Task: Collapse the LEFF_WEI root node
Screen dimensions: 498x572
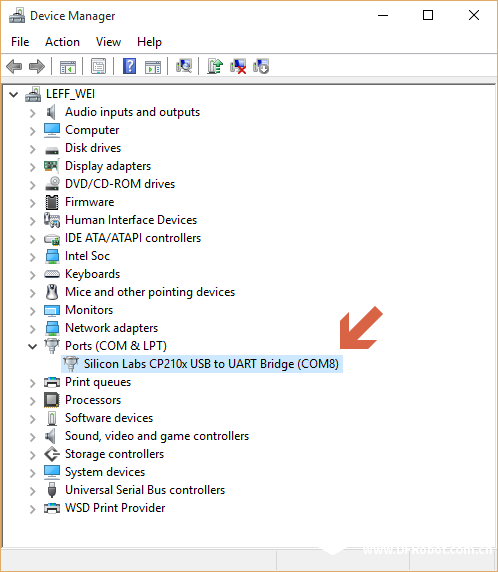Action: pyautogui.click(x=13, y=95)
